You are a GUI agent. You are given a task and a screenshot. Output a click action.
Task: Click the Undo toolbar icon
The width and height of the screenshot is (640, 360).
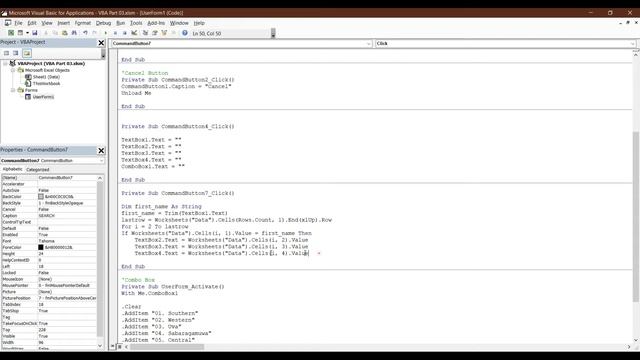85,33
